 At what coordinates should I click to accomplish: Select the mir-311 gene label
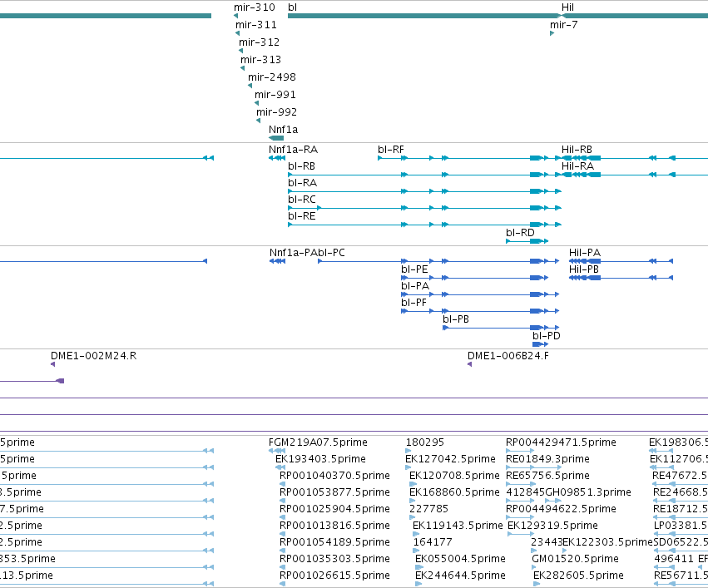(256, 25)
